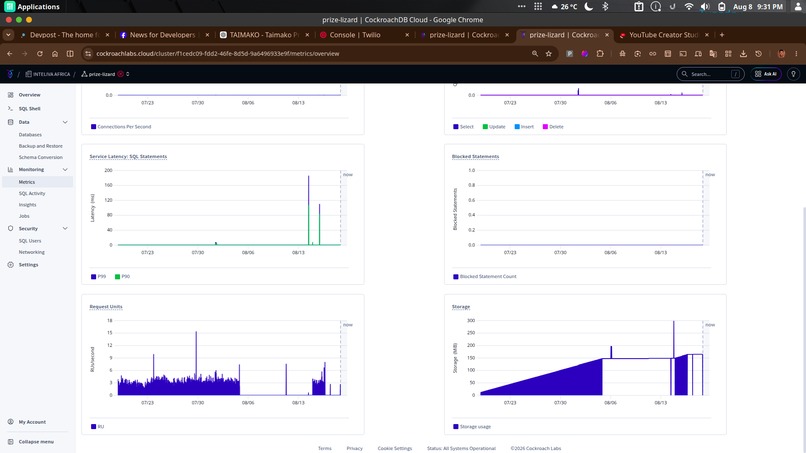Open SQL Shell from sidebar

(x=29, y=108)
